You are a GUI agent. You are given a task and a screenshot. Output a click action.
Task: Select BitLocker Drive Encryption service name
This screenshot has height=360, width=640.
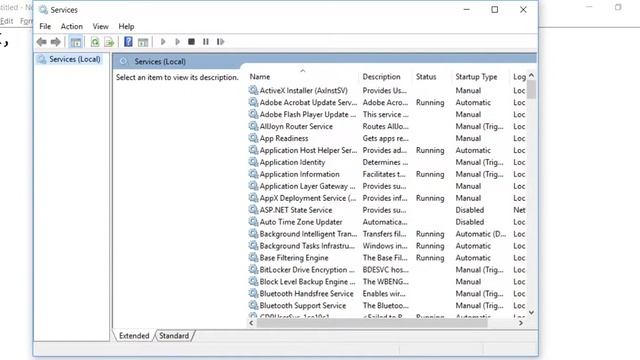click(x=307, y=269)
